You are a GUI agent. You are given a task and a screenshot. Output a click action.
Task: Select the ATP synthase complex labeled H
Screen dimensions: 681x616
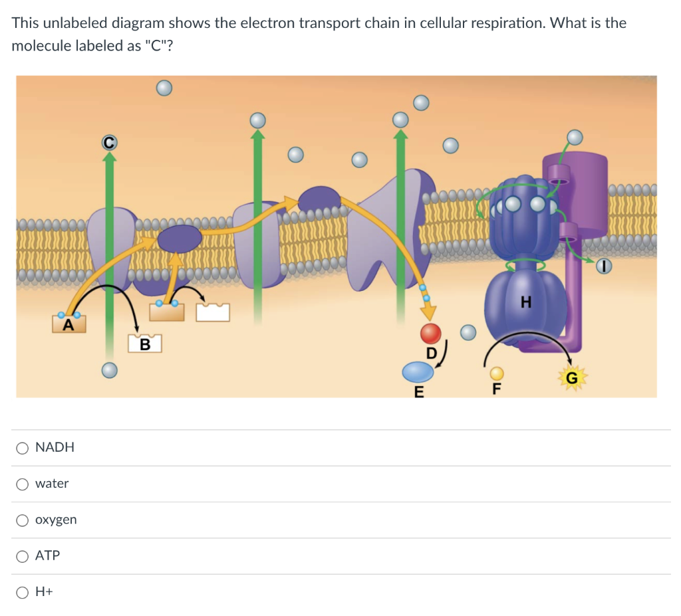click(525, 302)
